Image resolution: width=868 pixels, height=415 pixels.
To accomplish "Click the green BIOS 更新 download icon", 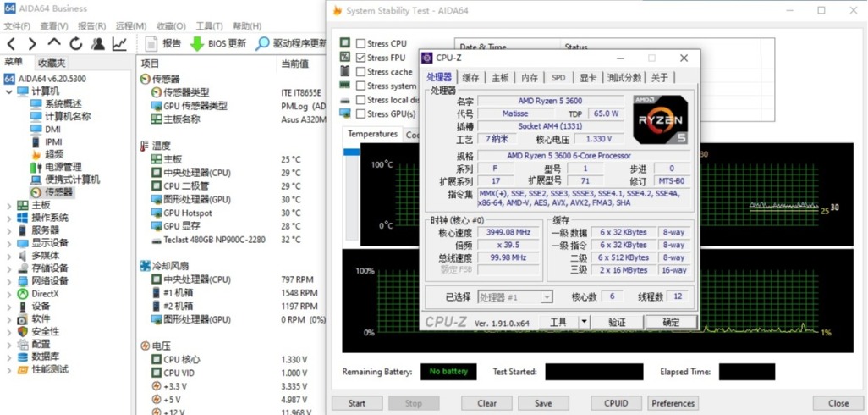I will pyautogui.click(x=197, y=43).
